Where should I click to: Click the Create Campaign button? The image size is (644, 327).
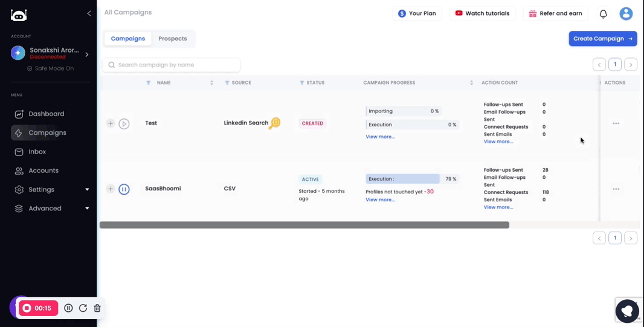pos(602,39)
